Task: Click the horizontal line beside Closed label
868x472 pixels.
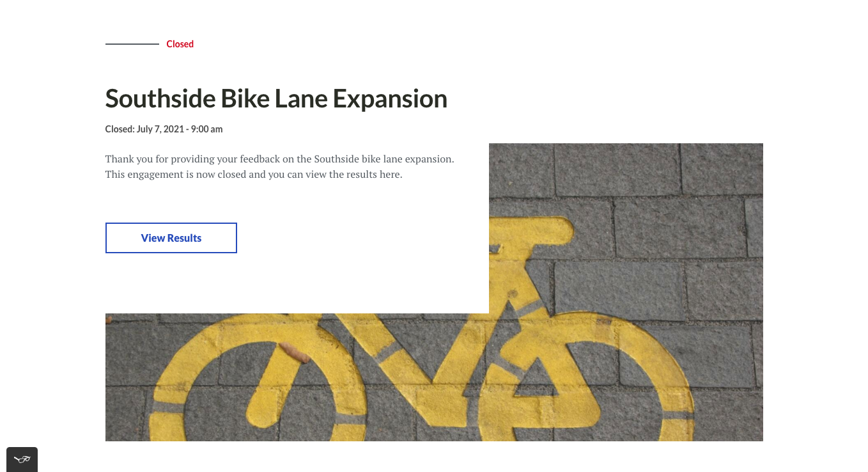Action: point(132,44)
